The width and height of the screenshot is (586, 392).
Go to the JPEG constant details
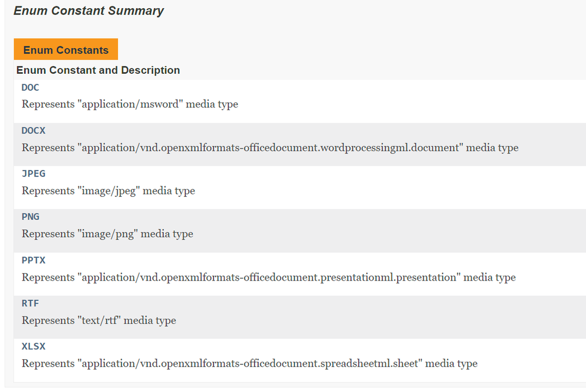coord(33,174)
